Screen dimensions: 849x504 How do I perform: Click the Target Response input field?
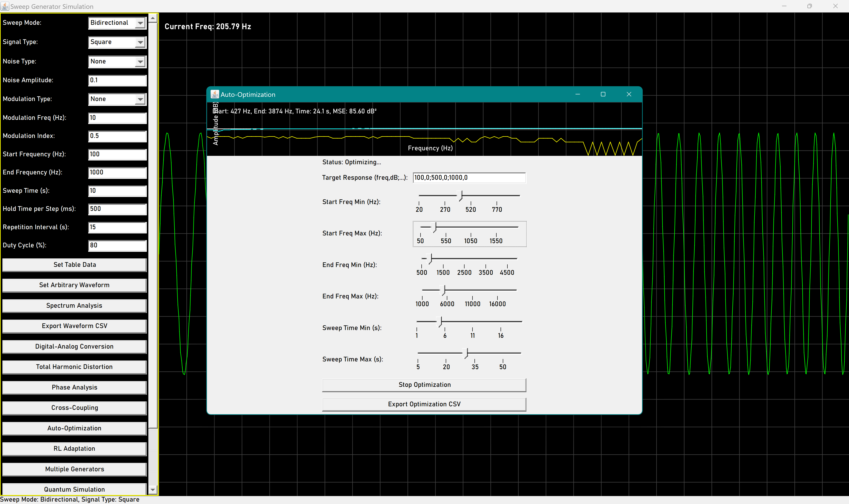[x=469, y=178]
